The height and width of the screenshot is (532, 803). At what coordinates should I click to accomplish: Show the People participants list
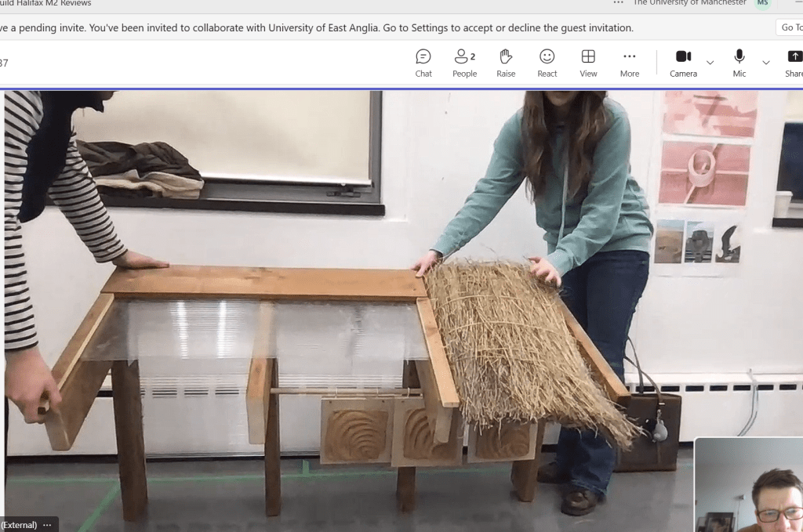(x=464, y=63)
